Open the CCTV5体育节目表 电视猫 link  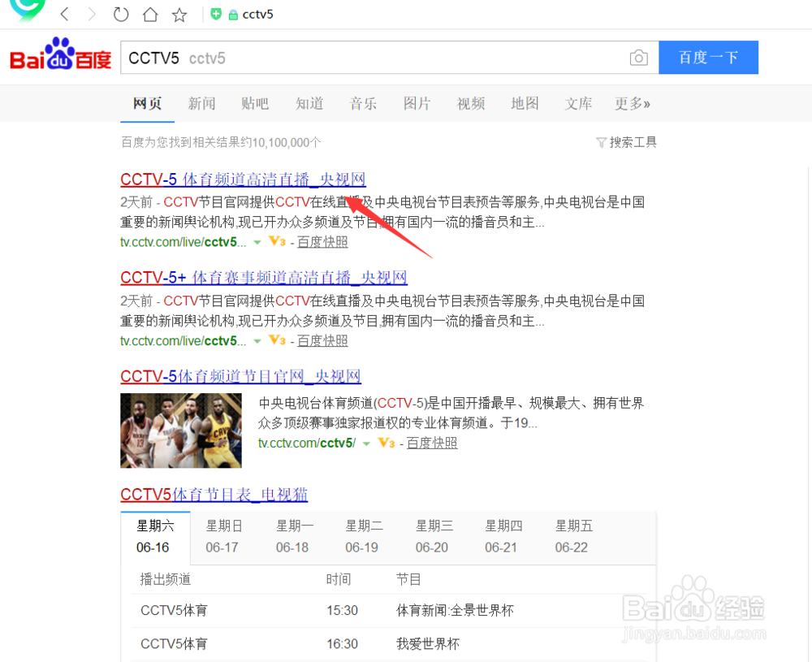pos(213,495)
